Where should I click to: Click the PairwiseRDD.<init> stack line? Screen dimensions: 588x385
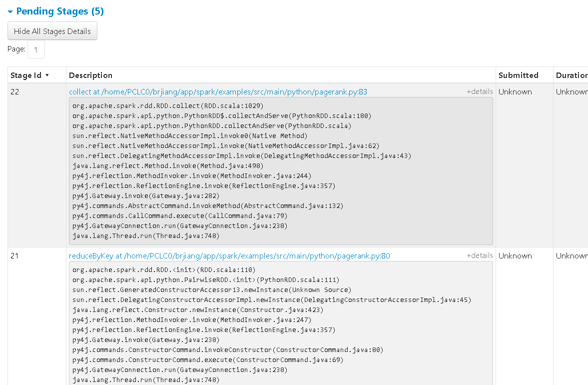206,280
